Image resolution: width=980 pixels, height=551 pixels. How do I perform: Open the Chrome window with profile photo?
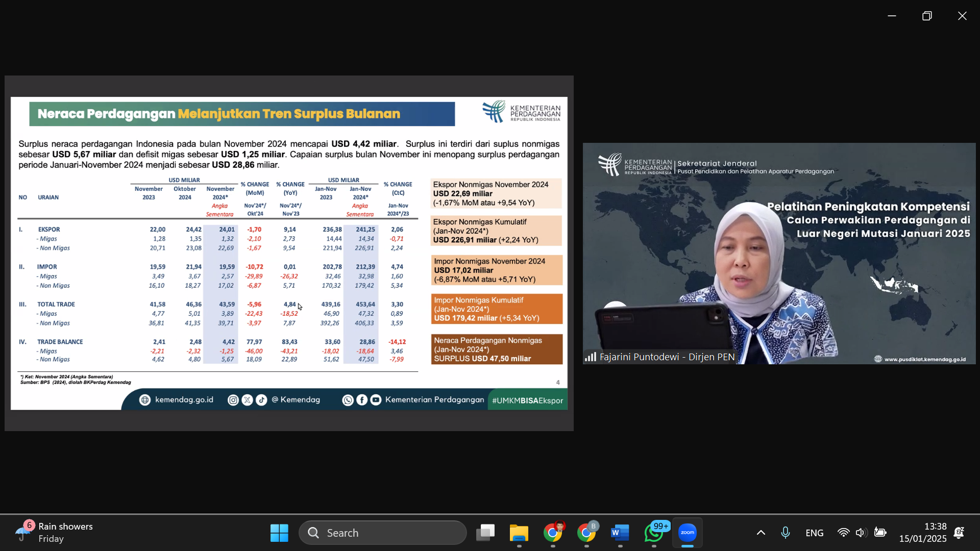pyautogui.click(x=553, y=533)
